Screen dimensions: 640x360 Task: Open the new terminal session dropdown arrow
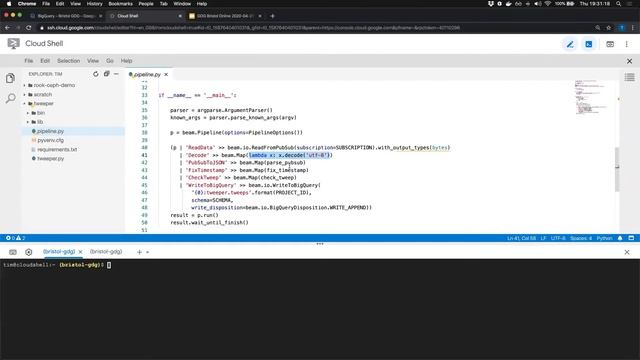point(147,252)
